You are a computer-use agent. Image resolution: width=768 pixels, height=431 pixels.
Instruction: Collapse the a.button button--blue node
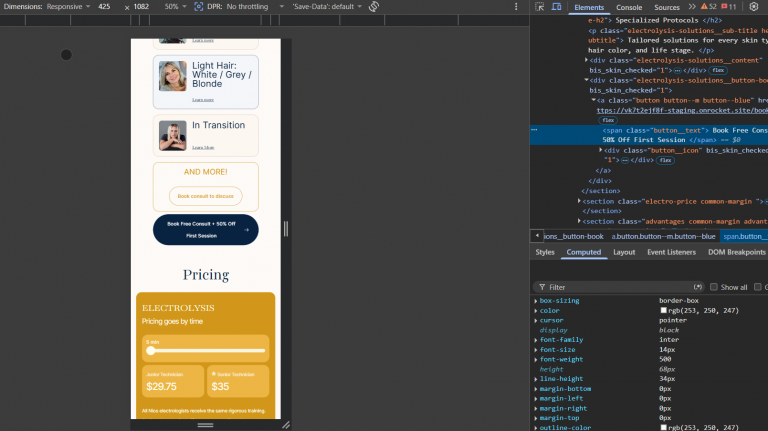(593, 100)
